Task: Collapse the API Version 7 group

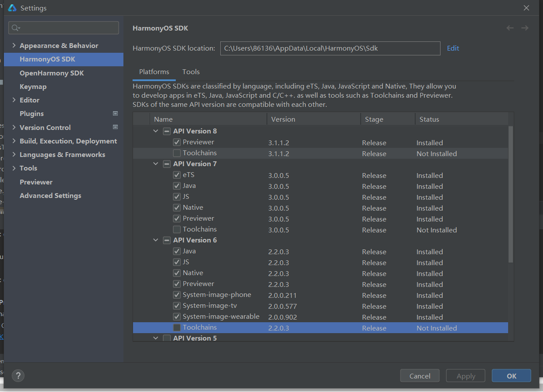Action: pyautogui.click(x=156, y=164)
